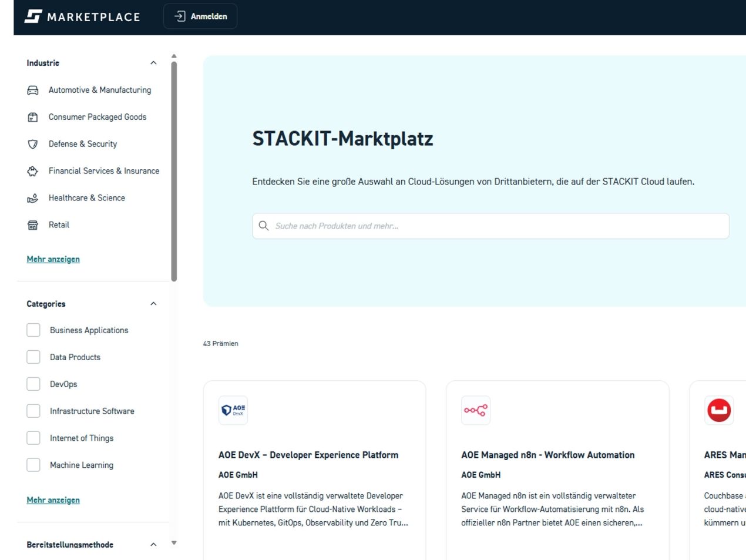Expand the Bereitstellungsmethode section
Screen dimensions: 746x560
pos(153,544)
